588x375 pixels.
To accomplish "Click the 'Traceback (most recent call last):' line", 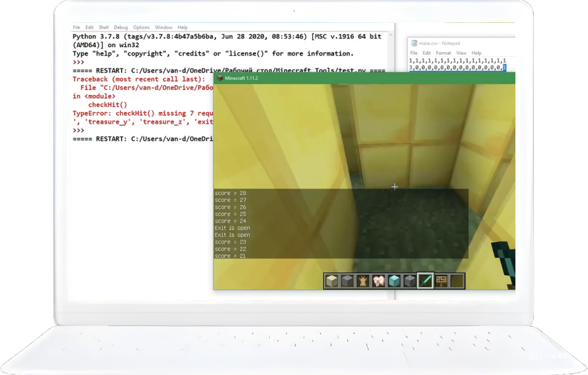I will [x=139, y=79].
